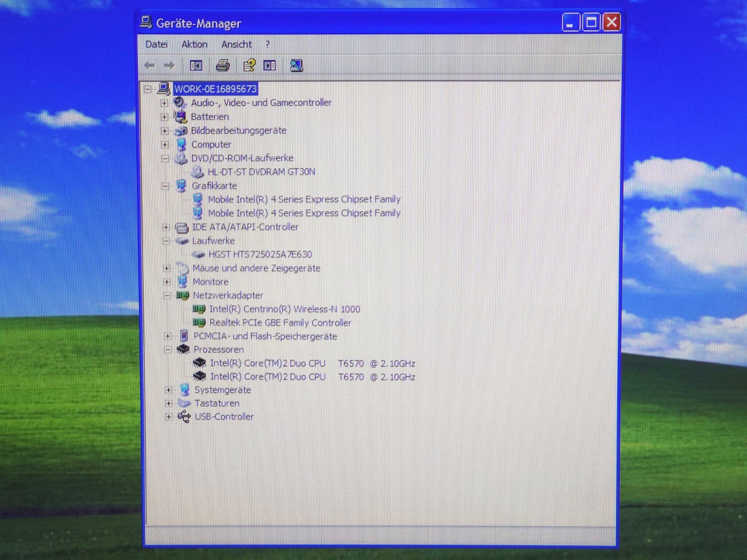This screenshot has width=747, height=560.
Task: Expand the Systemgeräte node
Action: point(169,390)
